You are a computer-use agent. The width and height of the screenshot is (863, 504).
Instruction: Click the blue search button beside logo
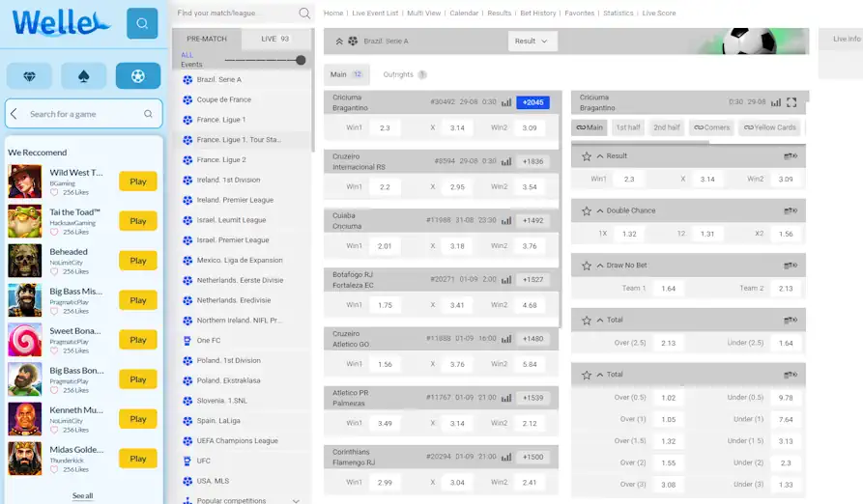click(x=142, y=23)
